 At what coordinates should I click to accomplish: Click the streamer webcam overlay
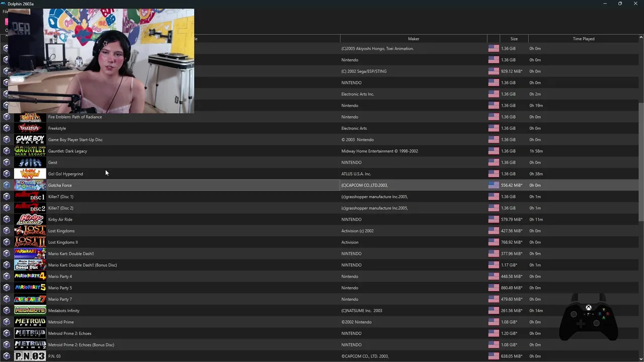(x=101, y=61)
